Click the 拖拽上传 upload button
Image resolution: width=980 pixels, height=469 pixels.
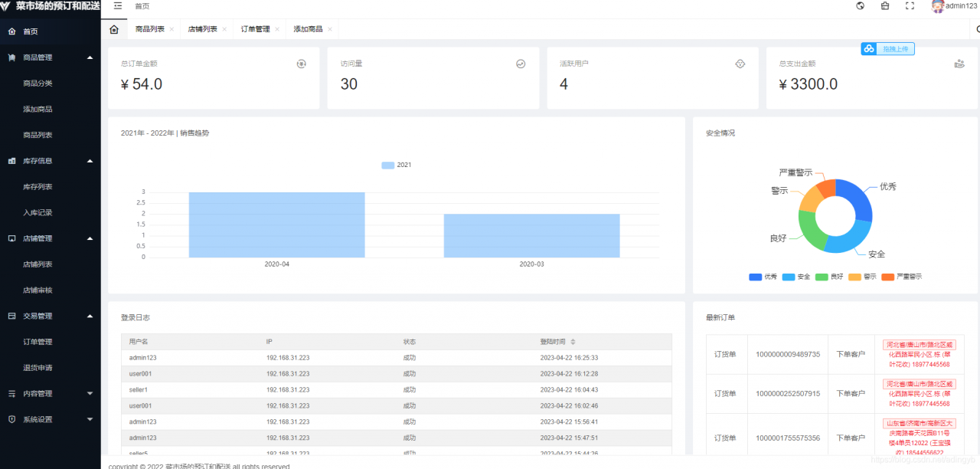(887, 48)
